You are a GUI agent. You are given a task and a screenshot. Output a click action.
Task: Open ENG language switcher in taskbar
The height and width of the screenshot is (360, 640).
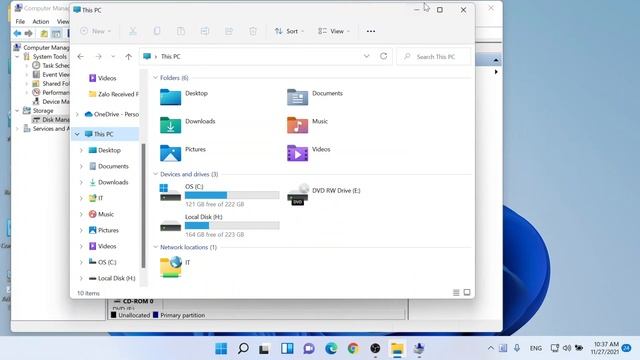[536, 348]
